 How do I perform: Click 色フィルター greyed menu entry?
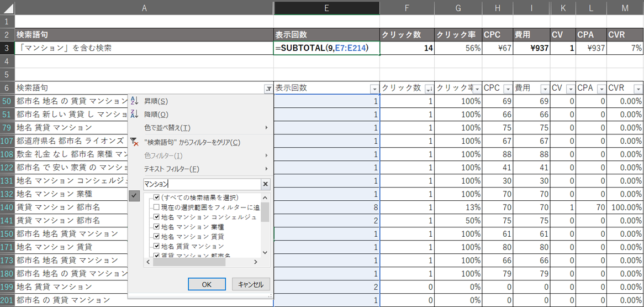199,155
